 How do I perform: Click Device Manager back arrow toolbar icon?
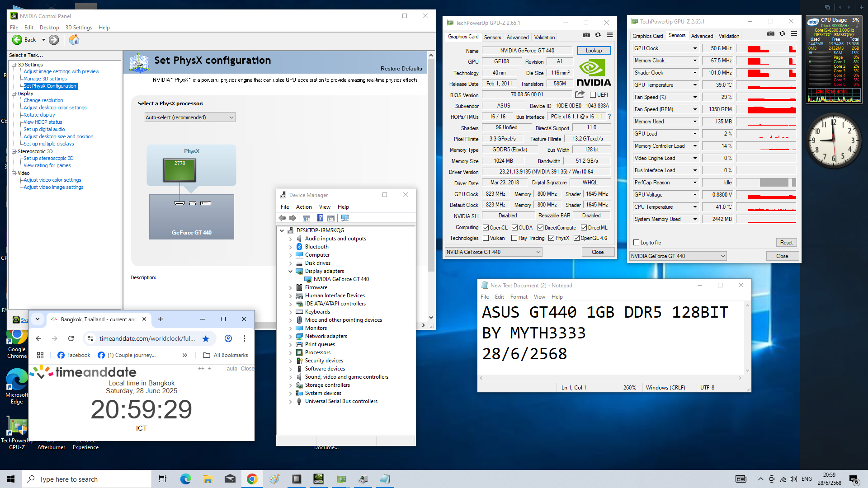pos(282,218)
